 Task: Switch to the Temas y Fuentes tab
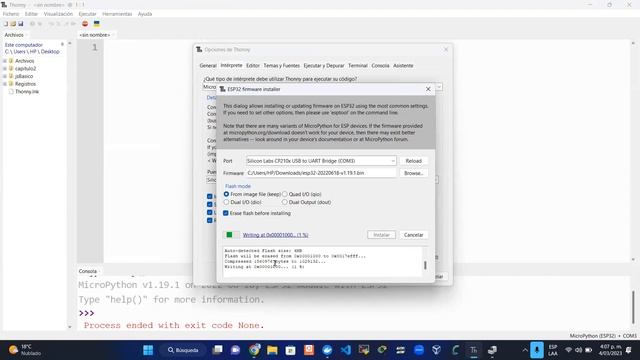tap(282, 66)
